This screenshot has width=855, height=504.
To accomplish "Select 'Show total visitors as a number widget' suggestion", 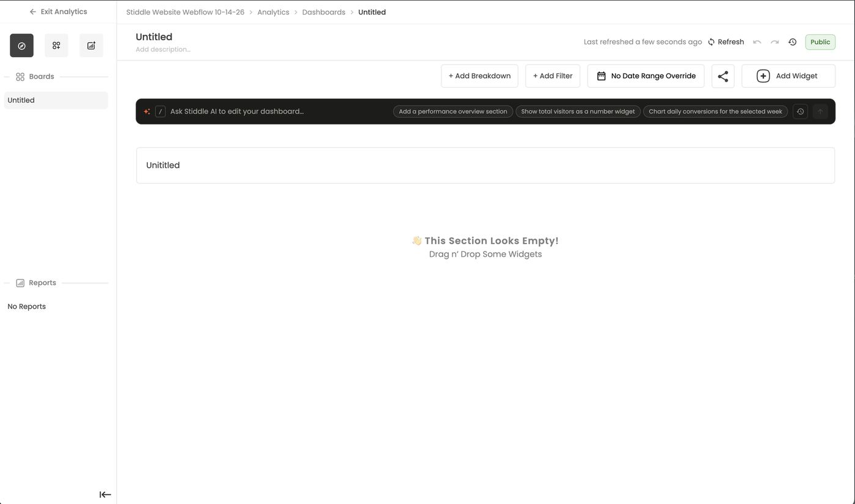I will click(578, 112).
